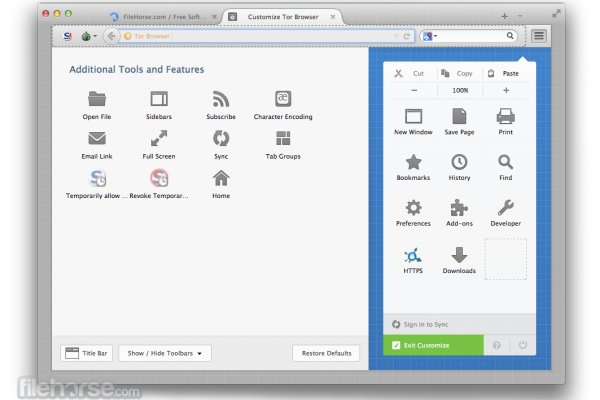Open a new tab with plus button
This screenshot has height=400, width=600.
click(504, 17)
